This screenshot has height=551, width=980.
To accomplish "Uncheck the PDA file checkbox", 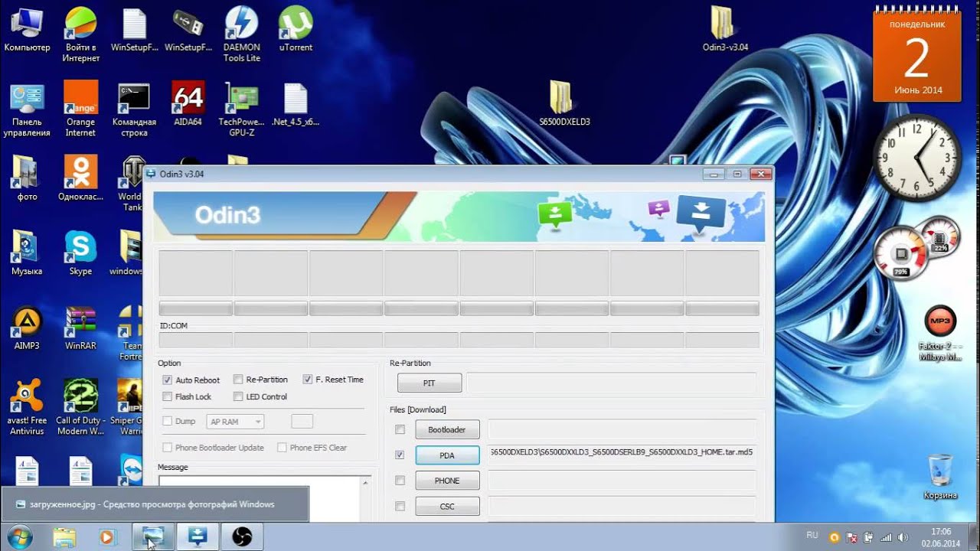I will 400,455.
